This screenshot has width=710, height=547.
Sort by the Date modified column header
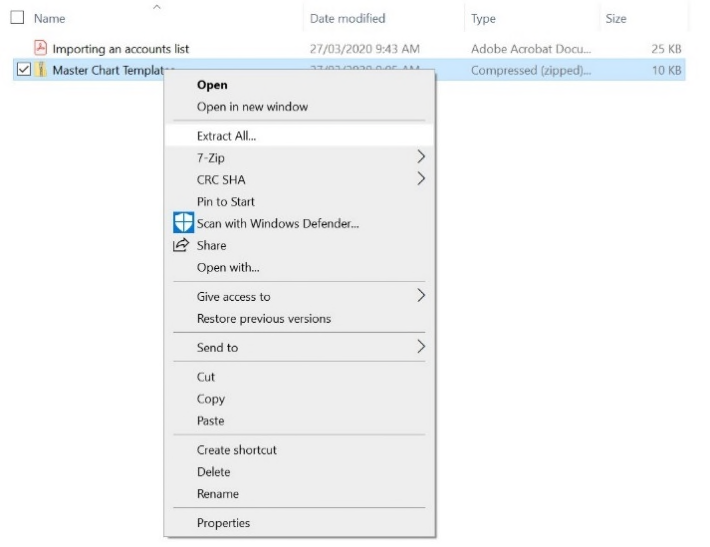click(347, 18)
